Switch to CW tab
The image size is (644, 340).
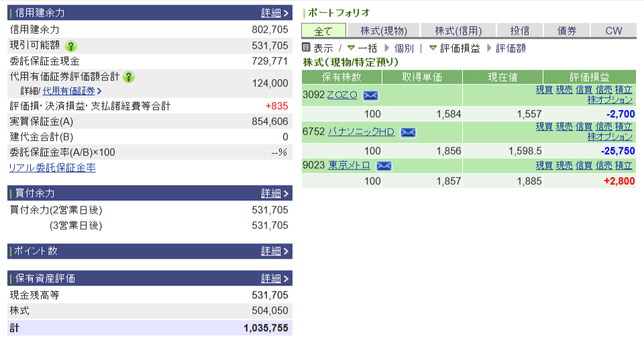click(614, 31)
